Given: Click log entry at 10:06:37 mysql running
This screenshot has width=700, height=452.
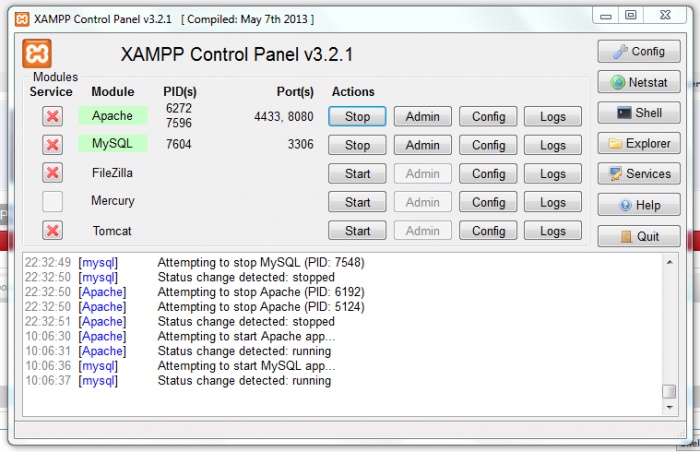Looking at the screenshot, I should click(x=178, y=381).
